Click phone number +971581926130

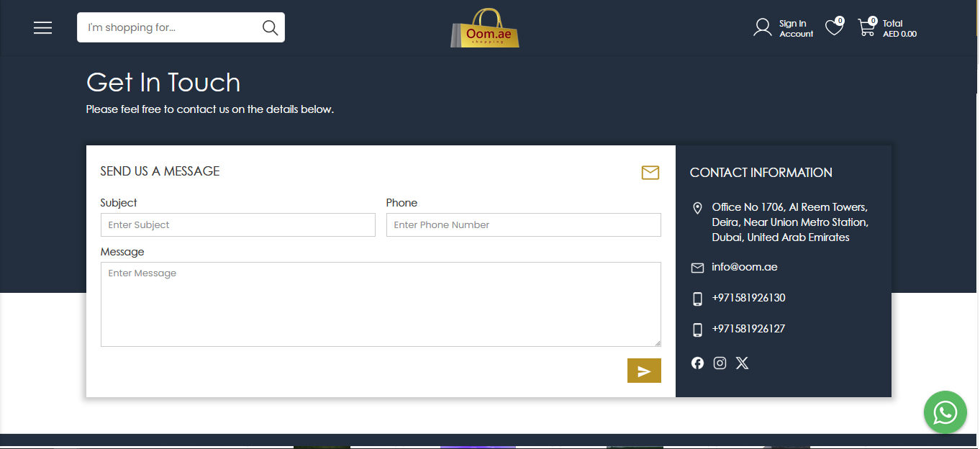(x=748, y=298)
